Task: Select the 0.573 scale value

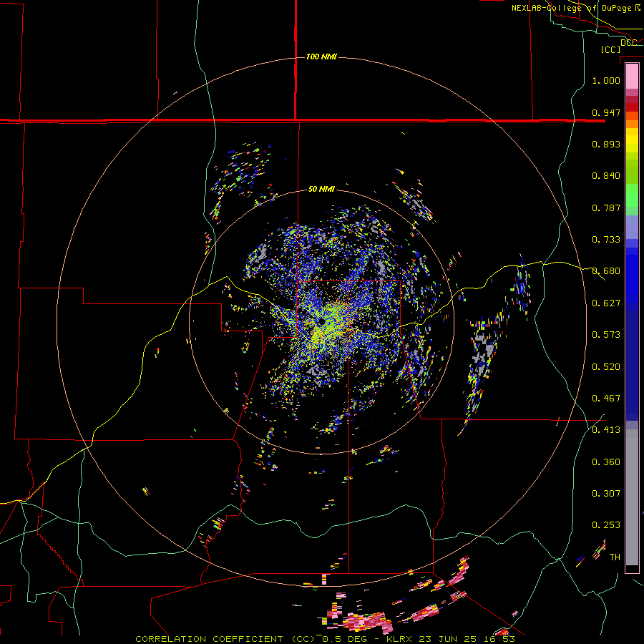Action: (606, 335)
